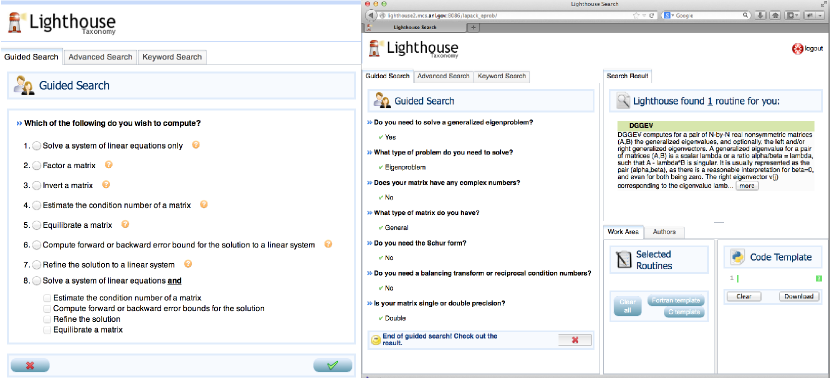Select the 'Factor a matrix' radio button

[37, 166]
